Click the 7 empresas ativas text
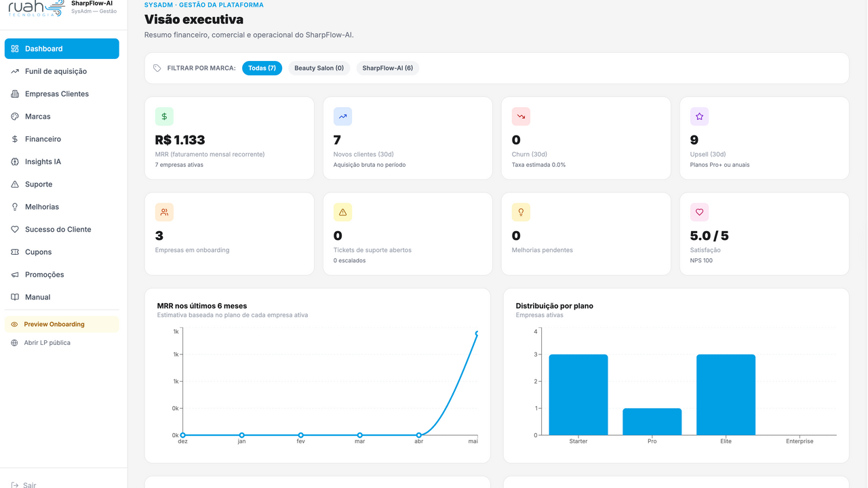Image resolution: width=868 pixels, height=488 pixels. [x=179, y=165]
